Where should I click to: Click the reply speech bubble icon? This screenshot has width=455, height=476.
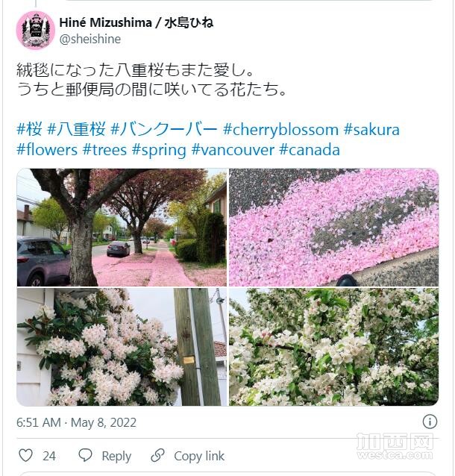point(85,455)
